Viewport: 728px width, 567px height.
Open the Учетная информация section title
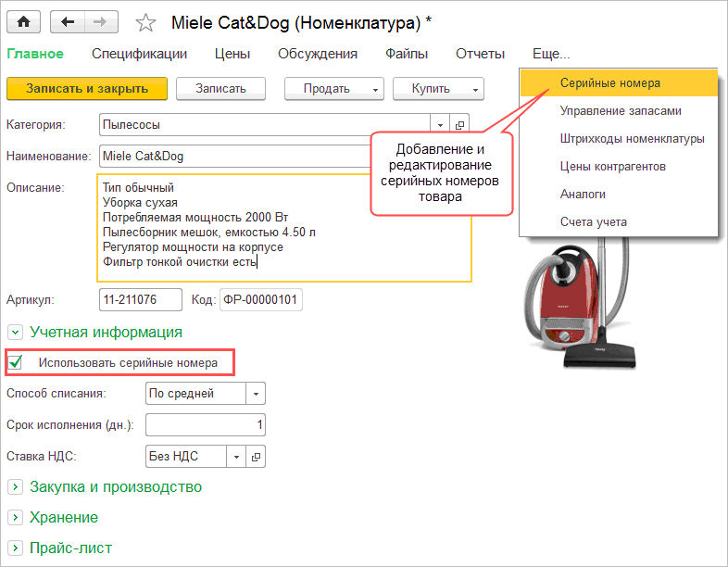click(106, 332)
